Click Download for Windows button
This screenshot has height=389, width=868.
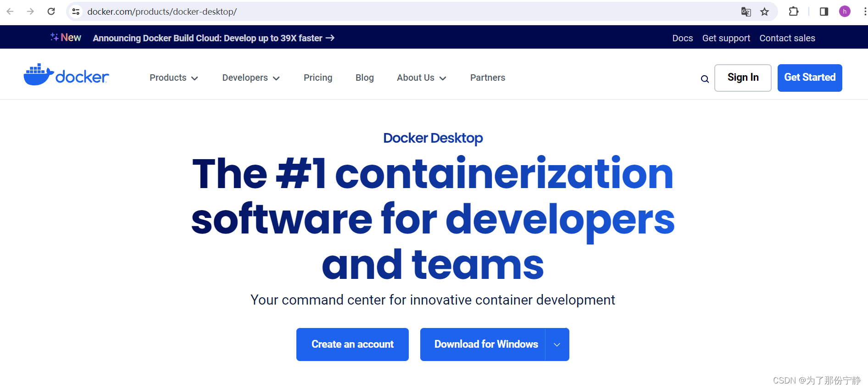[x=483, y=345]
